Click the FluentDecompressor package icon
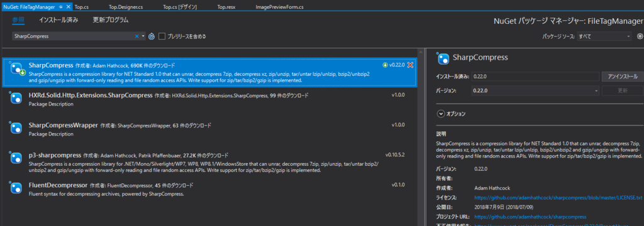Screen dimensions: 644x226 [16, 188]
